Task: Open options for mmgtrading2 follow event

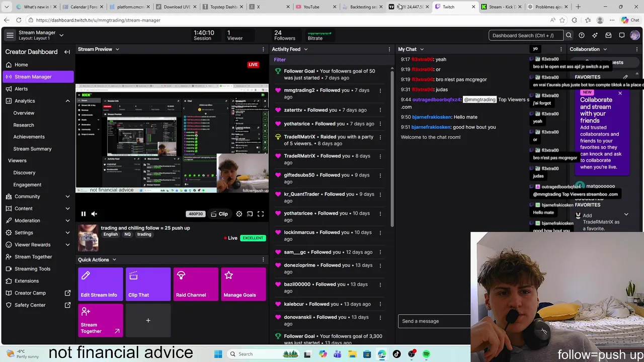Action: [380, 90]
